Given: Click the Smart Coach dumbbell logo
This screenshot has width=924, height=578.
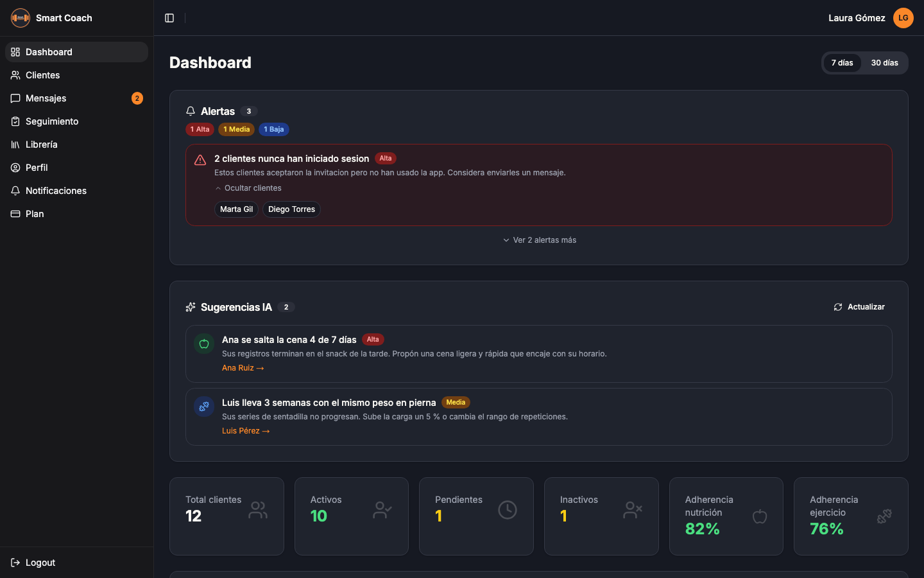Looking at the screenshot, I should coord(21,18).
